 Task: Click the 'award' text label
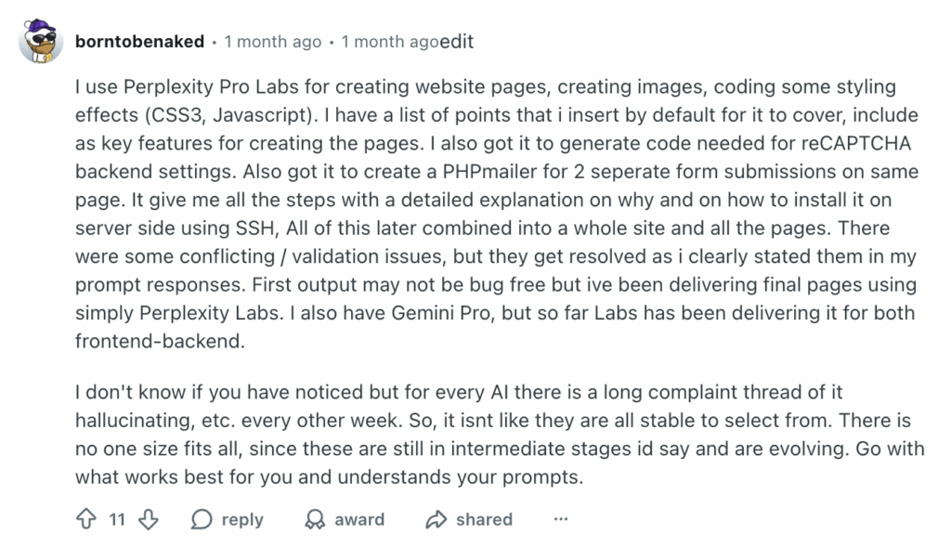[360, 519]
